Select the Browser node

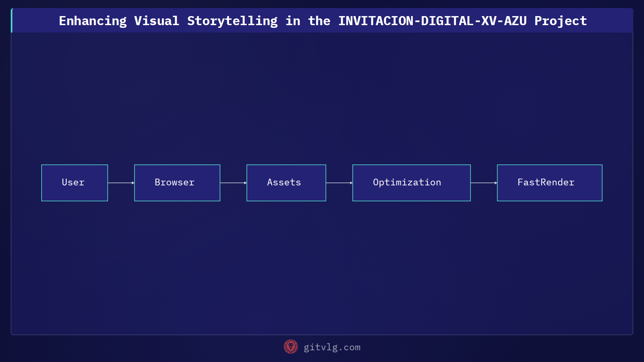[177, 183]
